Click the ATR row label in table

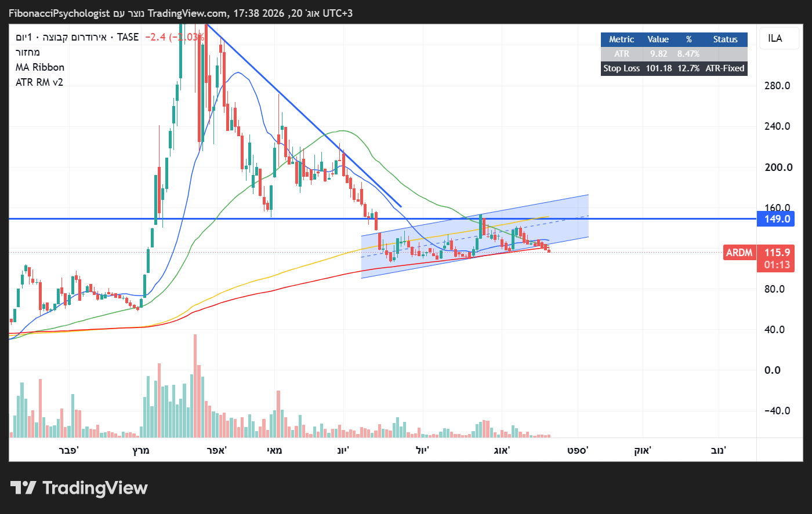click(x=622, y=54)
